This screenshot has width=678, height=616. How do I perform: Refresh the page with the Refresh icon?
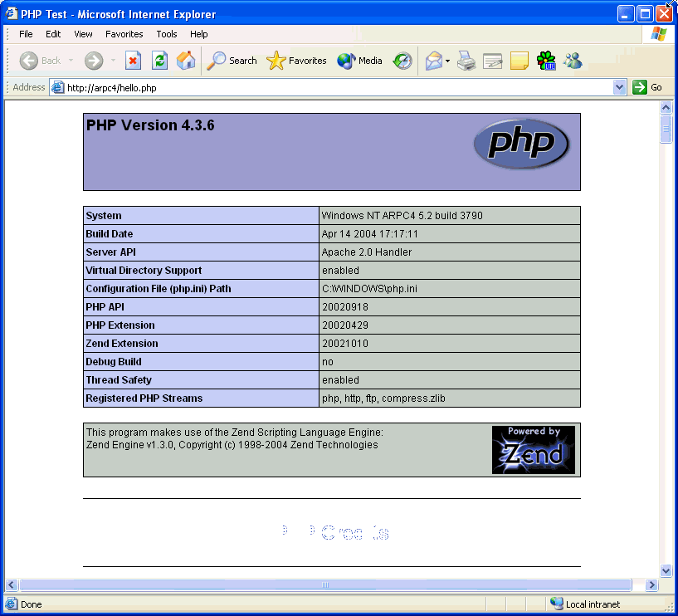(x=159, y=61)
